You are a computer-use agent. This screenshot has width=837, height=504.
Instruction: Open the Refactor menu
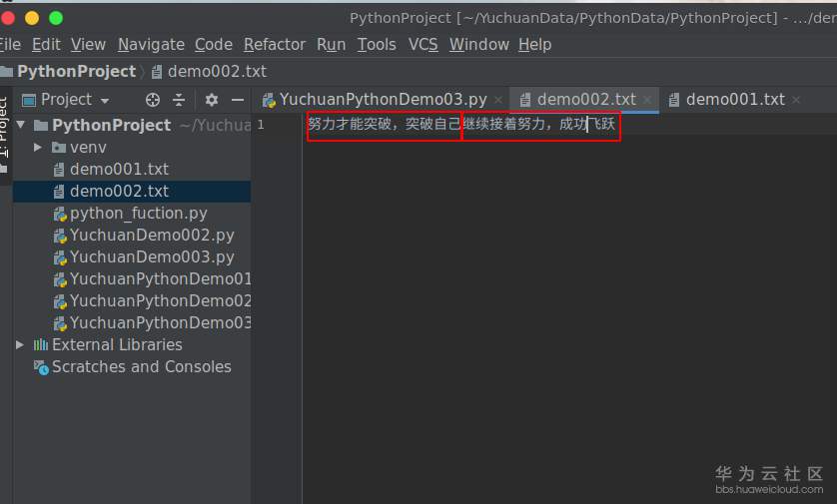tap(275, 44)
